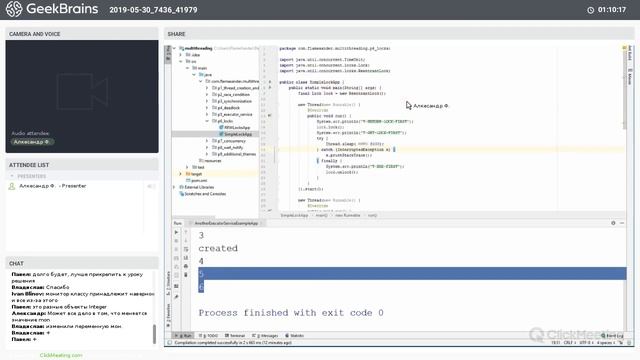The height and width of the screenshot is (360, 640).
Task: Expand the p1_thread_creation package
Action: point(207,88)
